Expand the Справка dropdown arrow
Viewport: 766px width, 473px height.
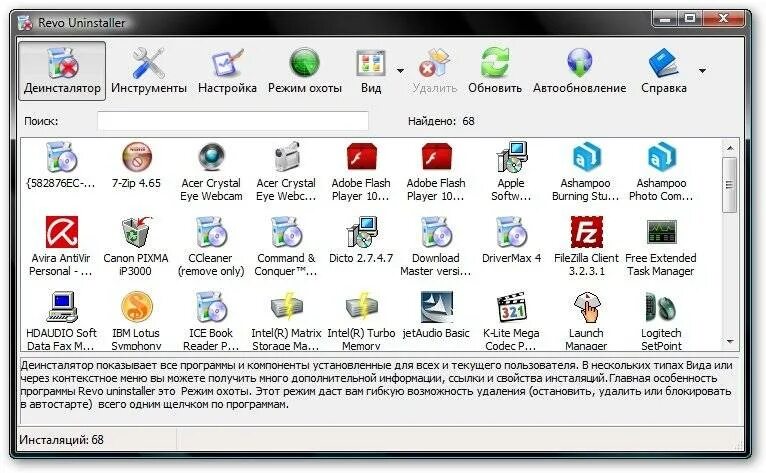point(702,71)
